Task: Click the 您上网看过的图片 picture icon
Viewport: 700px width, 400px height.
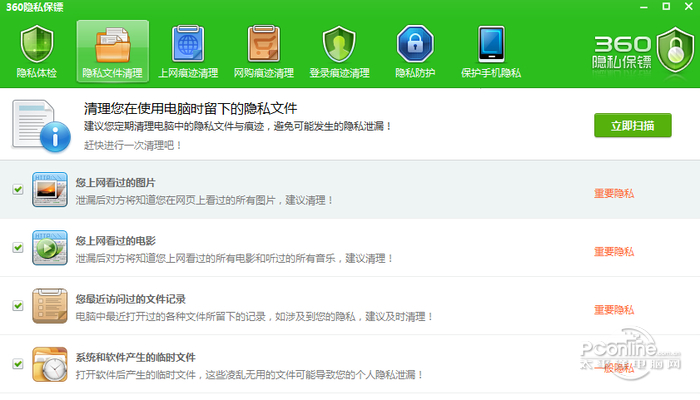Action: point(50,189)
